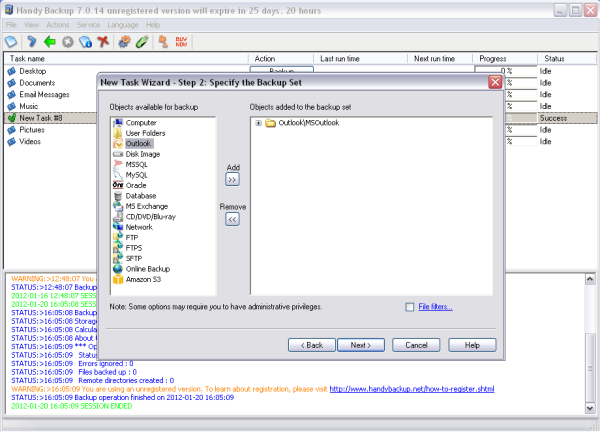Viewport: 600px width, 432px height.
Task: Click the red Buy Now toolbar icon
Action: point(181,41)
